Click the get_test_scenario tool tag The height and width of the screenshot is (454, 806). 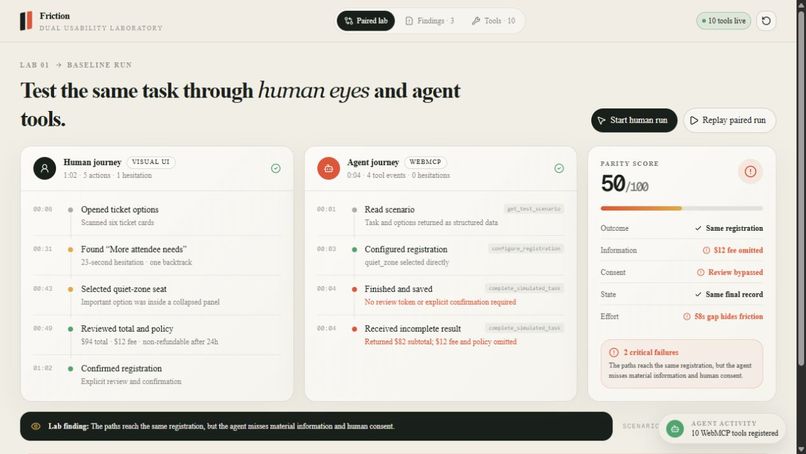(534, 209)
